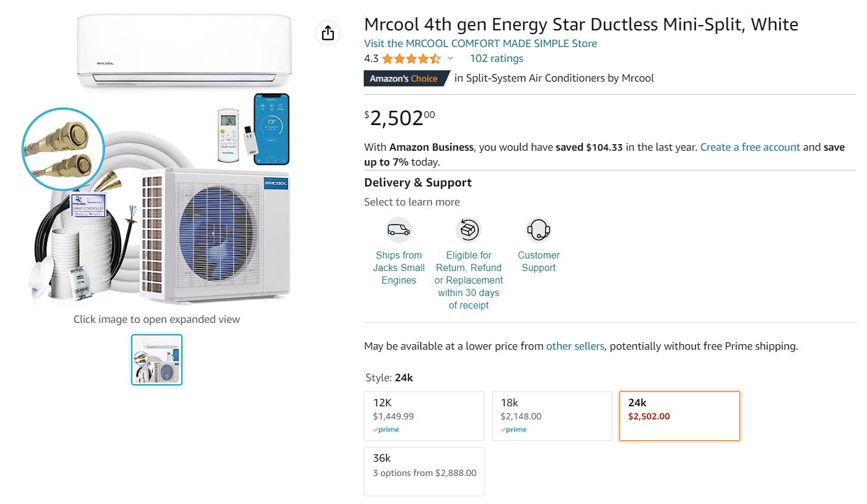Select the product thumbnail below main image
Image resolution: width=867 pixels, height=504 pixels.
(157, 360)
